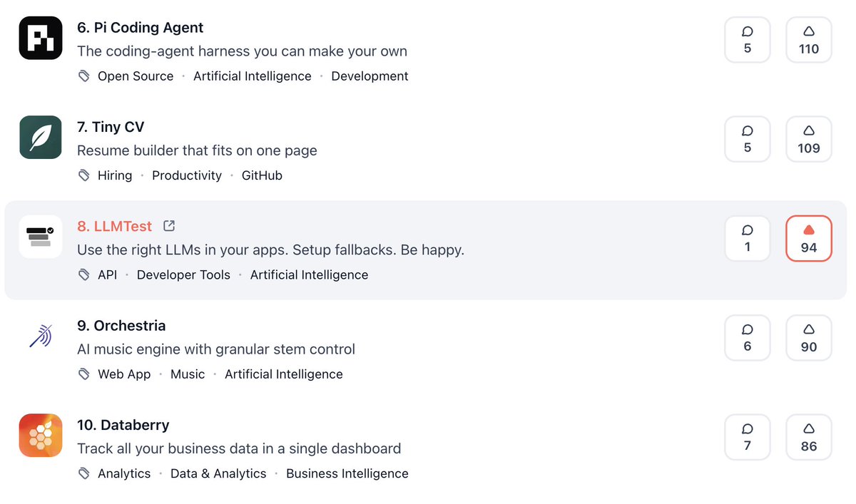Select the Business Intelligence tag

tap(347, 473)
